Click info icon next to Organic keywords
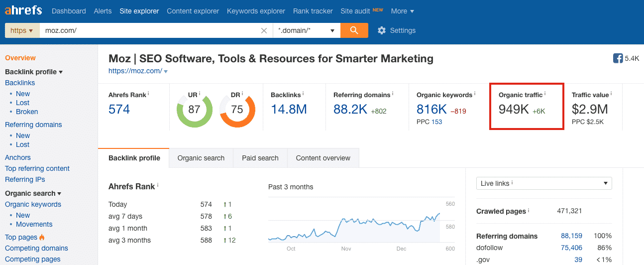 click(475, 93)
